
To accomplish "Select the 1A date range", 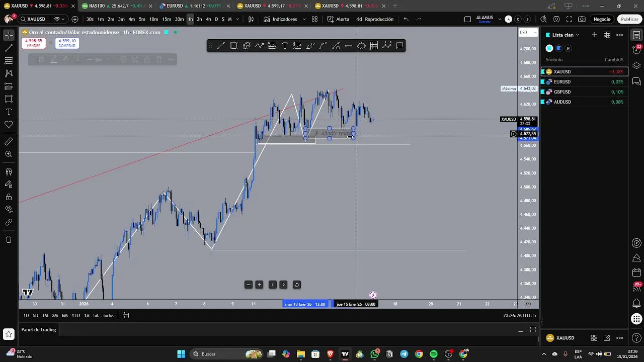I will pyautogui.click(x=87, y=315).
